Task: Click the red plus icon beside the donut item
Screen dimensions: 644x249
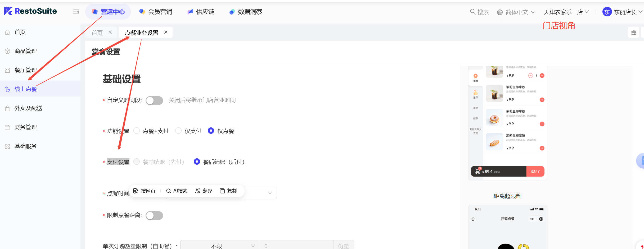Action: [542, 124]
